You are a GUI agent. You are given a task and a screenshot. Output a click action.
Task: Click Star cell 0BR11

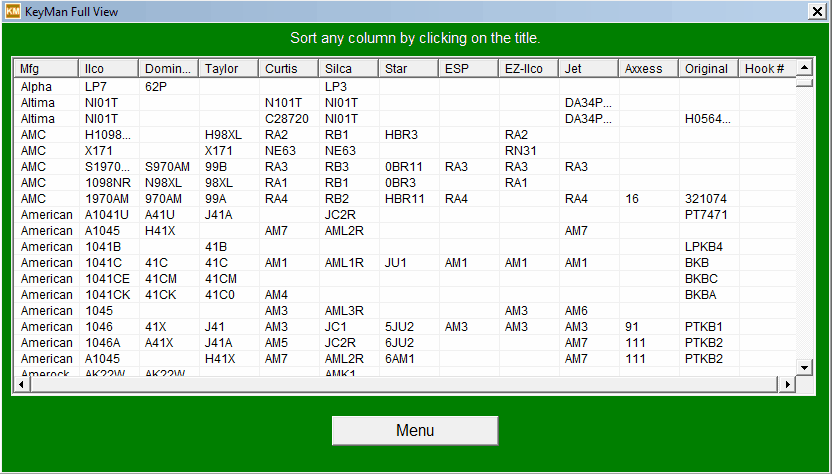coord(404,167)
